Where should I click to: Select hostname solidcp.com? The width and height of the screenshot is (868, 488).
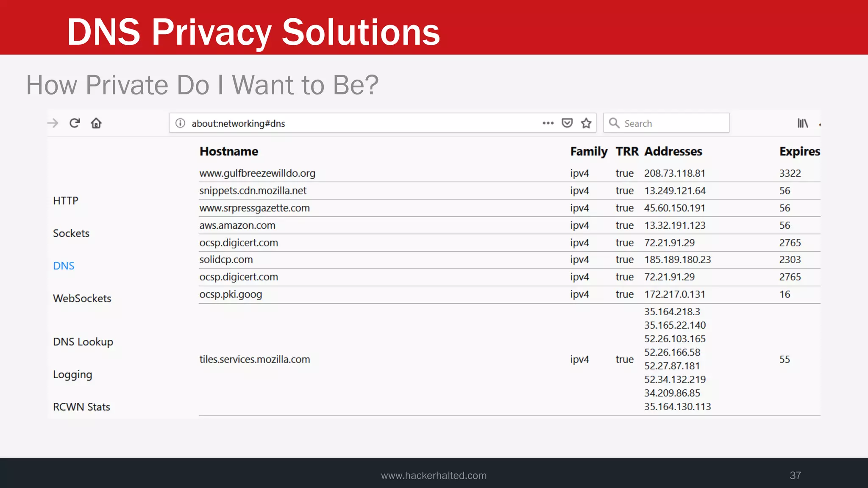coord(226,259)
